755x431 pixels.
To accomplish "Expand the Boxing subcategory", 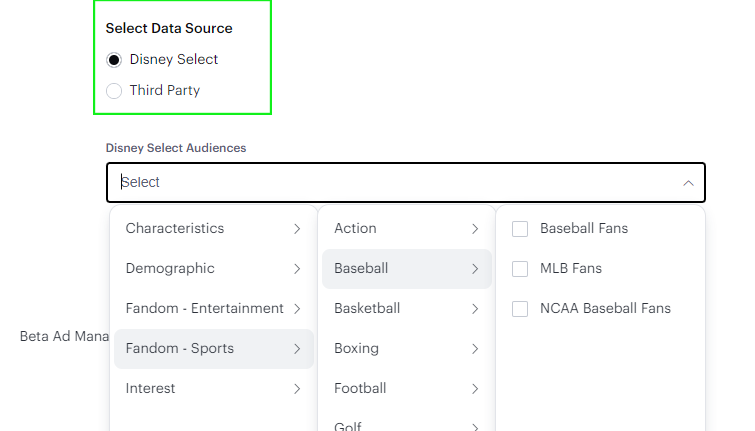I will point(407,349).
